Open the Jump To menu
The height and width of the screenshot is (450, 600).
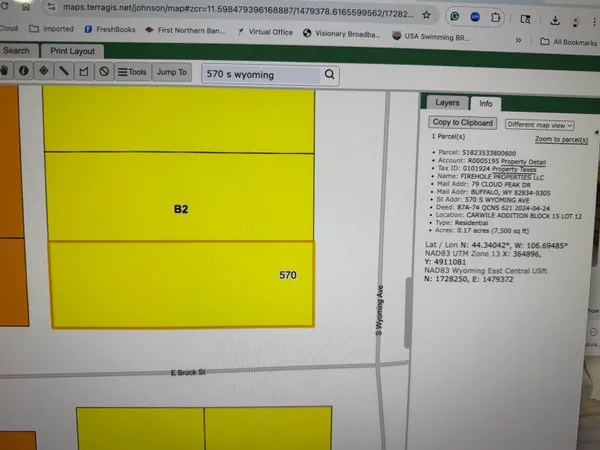[x=172, y=72]
